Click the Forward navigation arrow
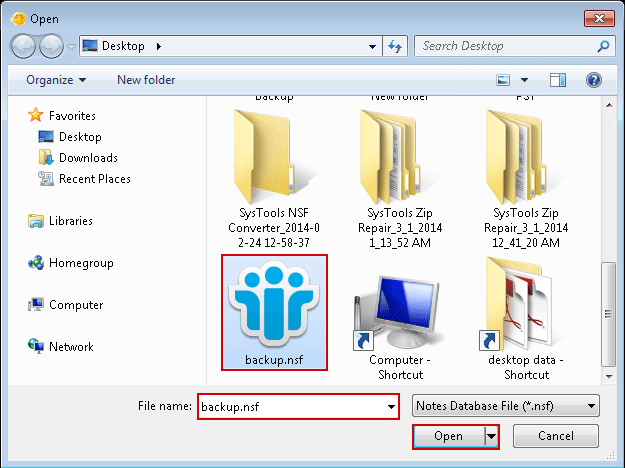 tap(51, 47)
